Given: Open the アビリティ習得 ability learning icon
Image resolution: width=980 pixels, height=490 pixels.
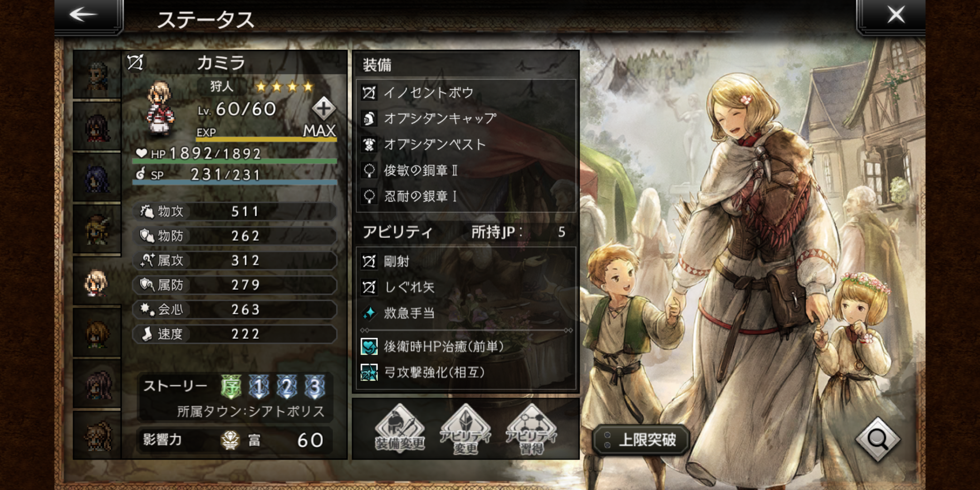Looking at the screenshot, I should click(x=531, y=429).
